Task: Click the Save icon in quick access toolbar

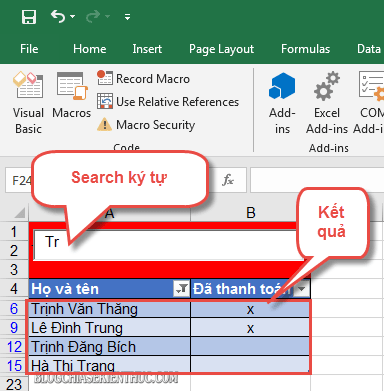Action: tap(29, 17)
